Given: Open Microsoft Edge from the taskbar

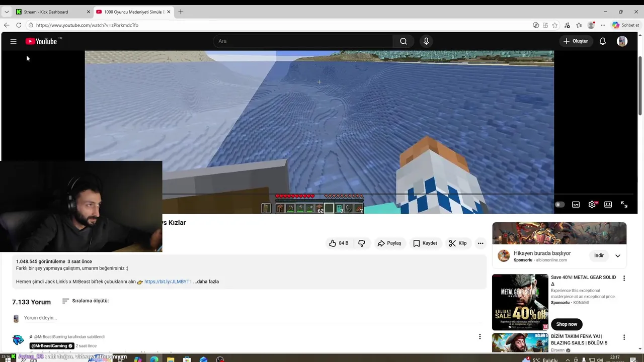Looking at the screenshot, I should [x=154, y=359].
